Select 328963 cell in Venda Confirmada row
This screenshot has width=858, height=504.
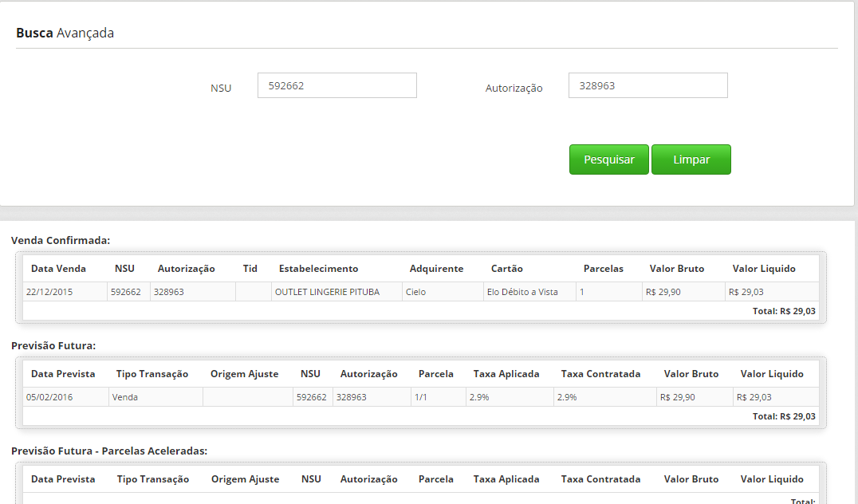(x=193, y=292)
